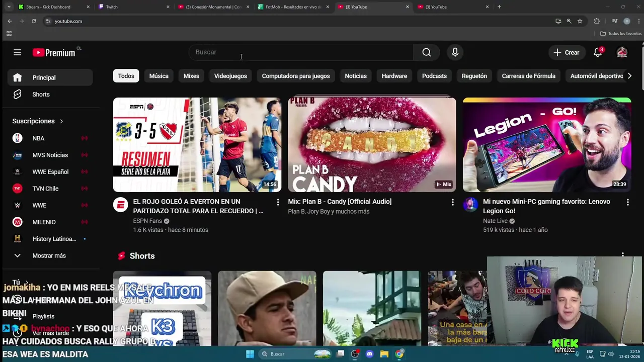The width and height of the screenshot is (644, 362).
Task: Open the Shorts shelf options menu
Action: (623, 255)
